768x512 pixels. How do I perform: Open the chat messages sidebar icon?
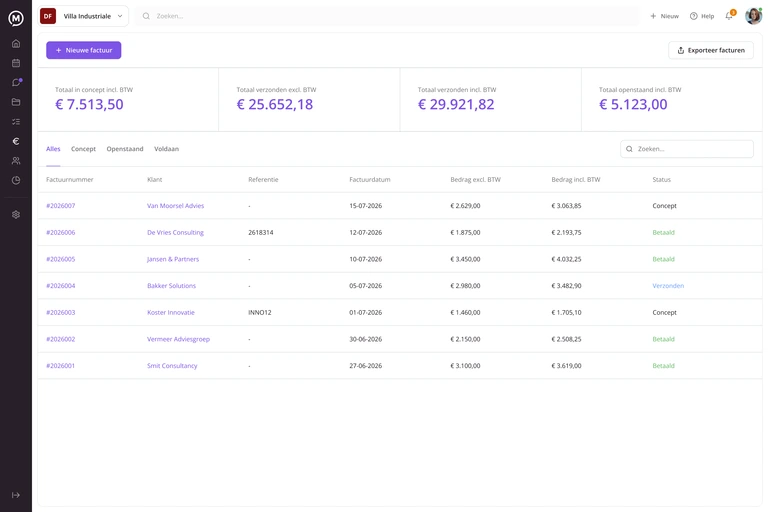(16, 82)
